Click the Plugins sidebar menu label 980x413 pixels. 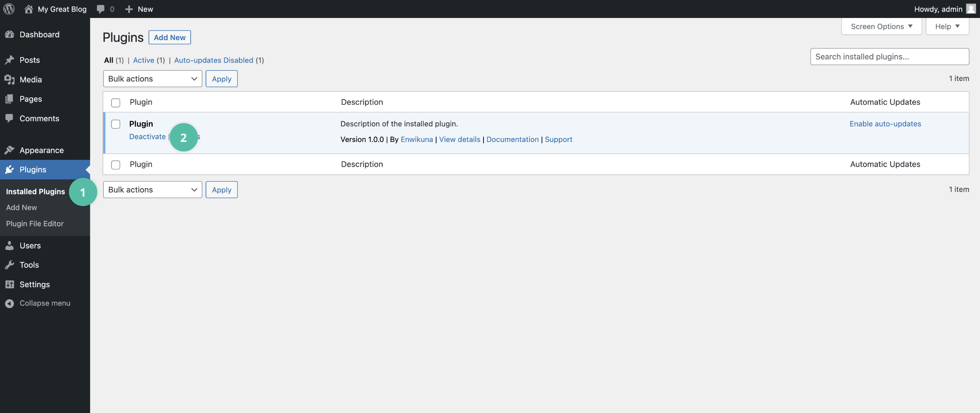point(33,169)
